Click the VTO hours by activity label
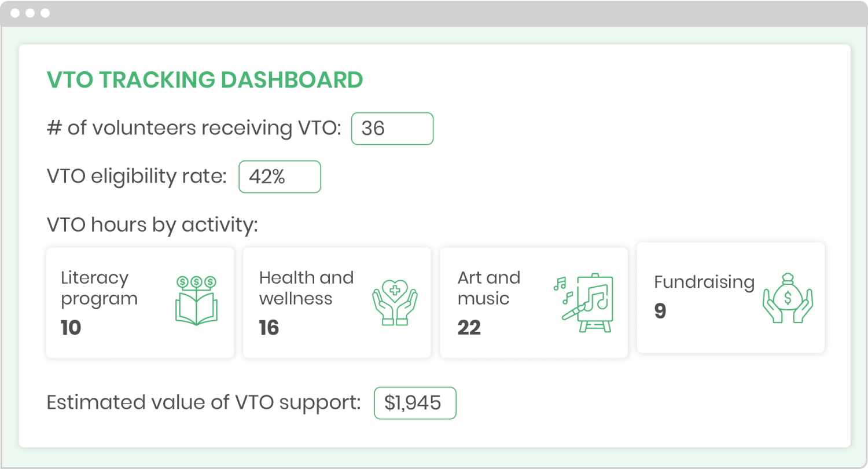The image size is (868, 469). 152,225
